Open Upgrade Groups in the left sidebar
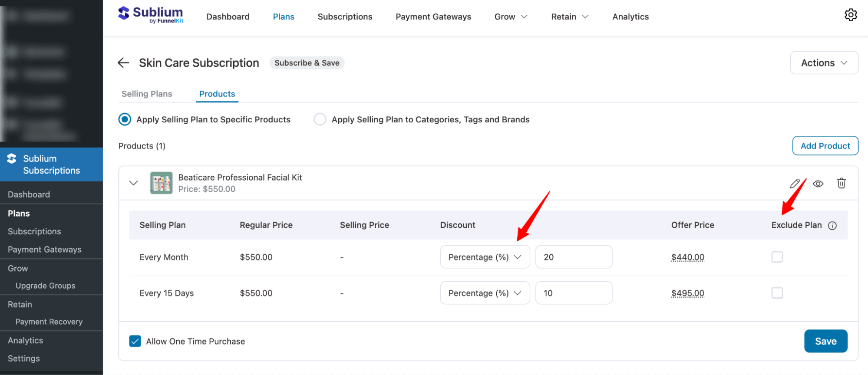Viewport: 868px width, 375px height. point(45,286)
